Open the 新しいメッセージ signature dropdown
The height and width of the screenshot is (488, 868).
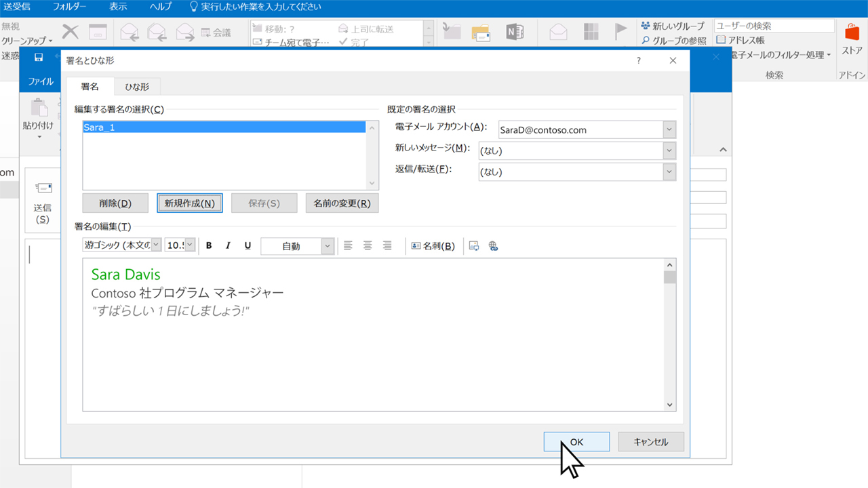point(670,150)
